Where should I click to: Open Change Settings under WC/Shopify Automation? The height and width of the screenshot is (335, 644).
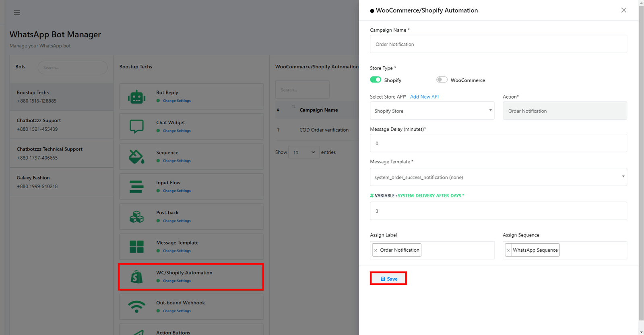coord(177,281)
